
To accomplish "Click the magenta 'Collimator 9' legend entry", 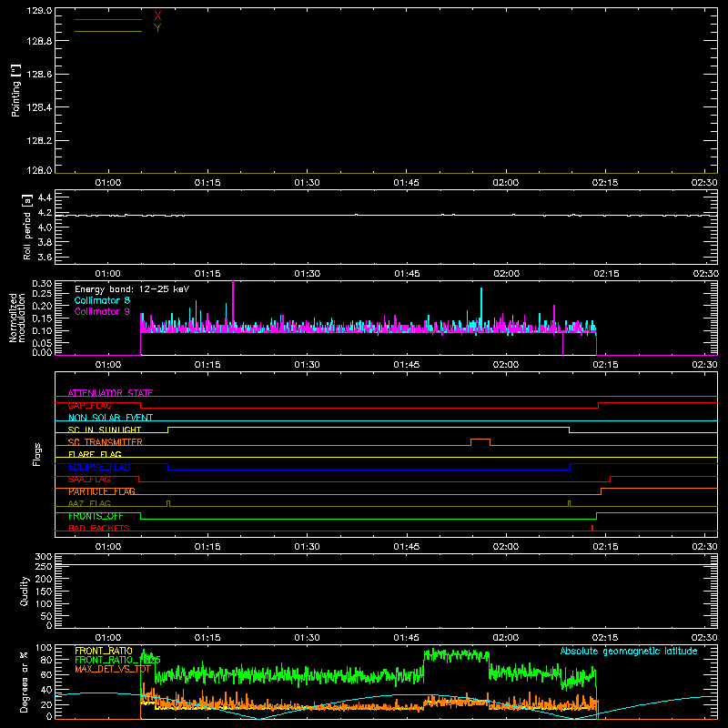I will click(102, 311).
